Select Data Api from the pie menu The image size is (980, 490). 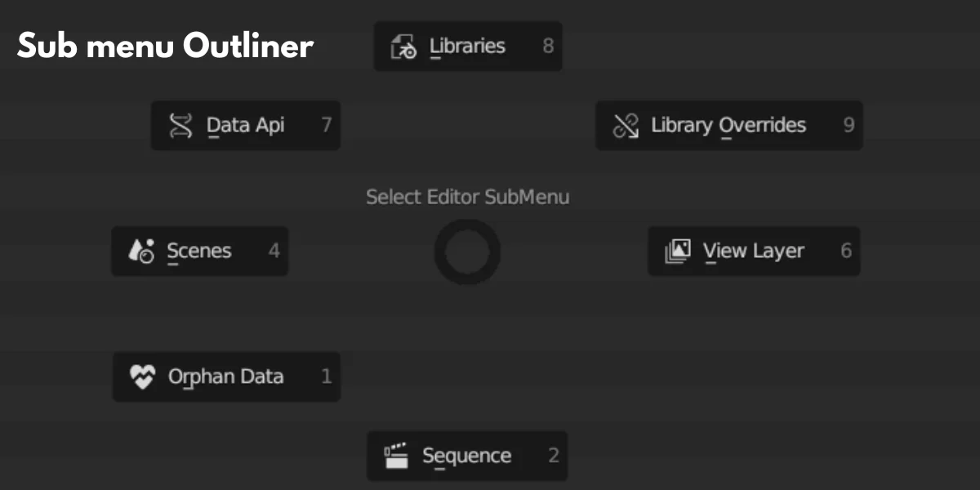[x=245, y=126]
